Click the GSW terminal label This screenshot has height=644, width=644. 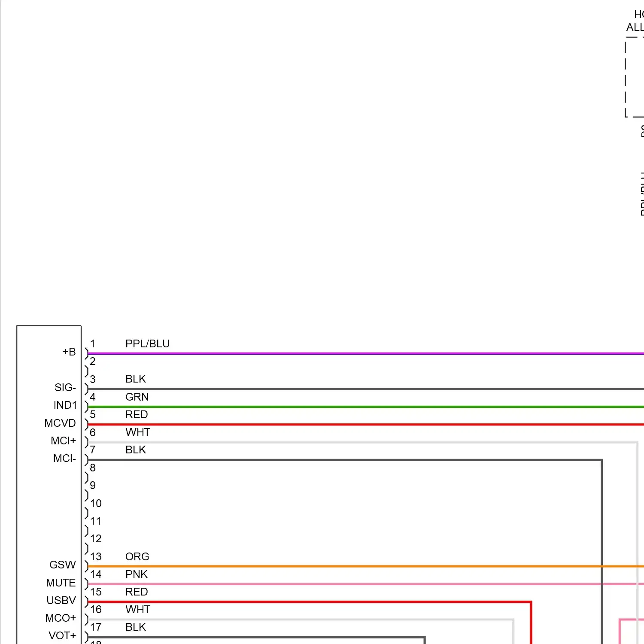(x=63, y=565)
